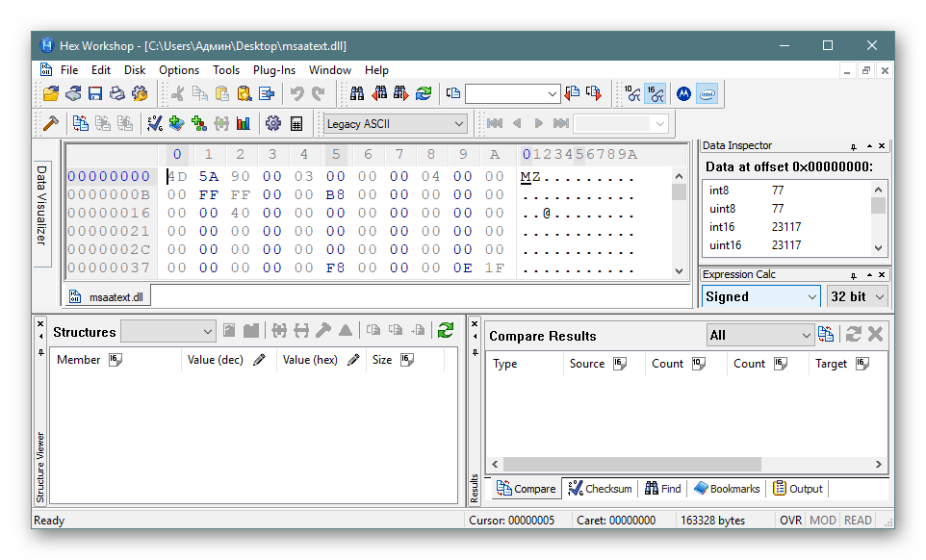The image size is (926, 560).
Task: Click the open drive toolbar icon
Action: click(73, 93)
